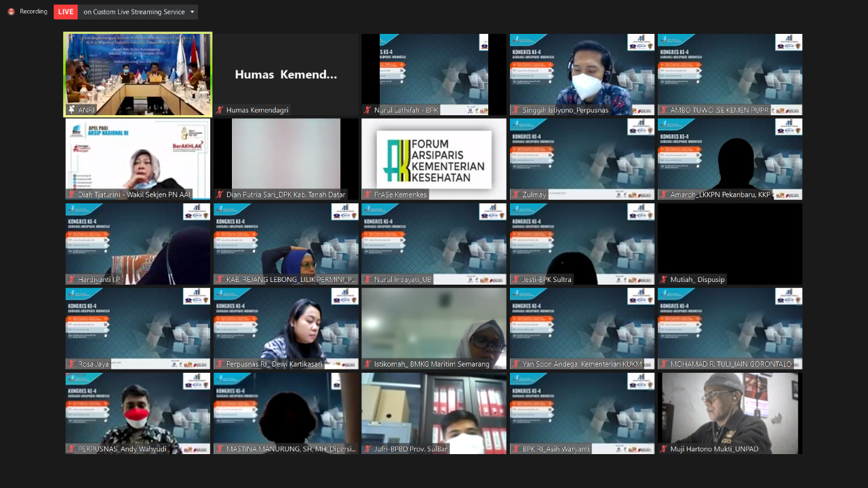Click the red Recording indicator icon
This screenshot has height=488, width=868.
click(11, 12)
